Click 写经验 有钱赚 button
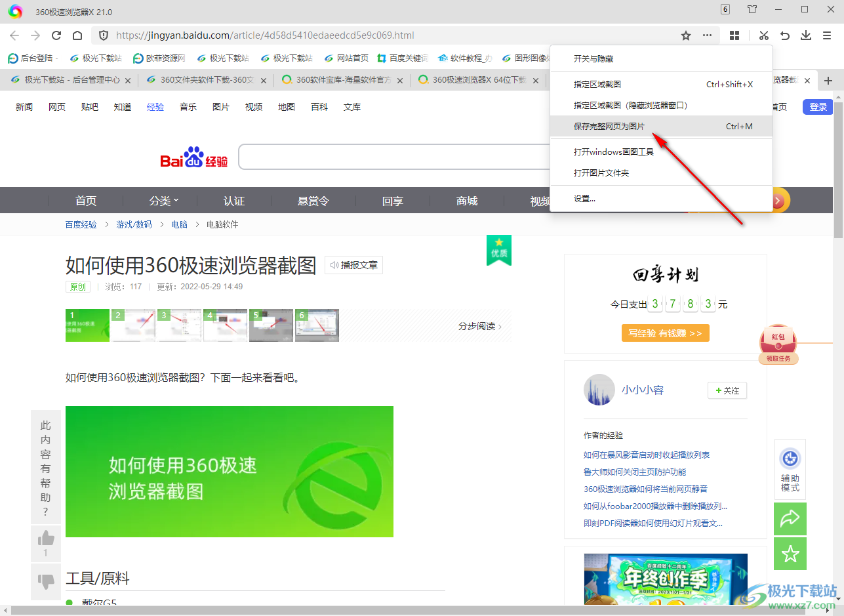Screen dimensions: 844x616 (x=665, y=333)
